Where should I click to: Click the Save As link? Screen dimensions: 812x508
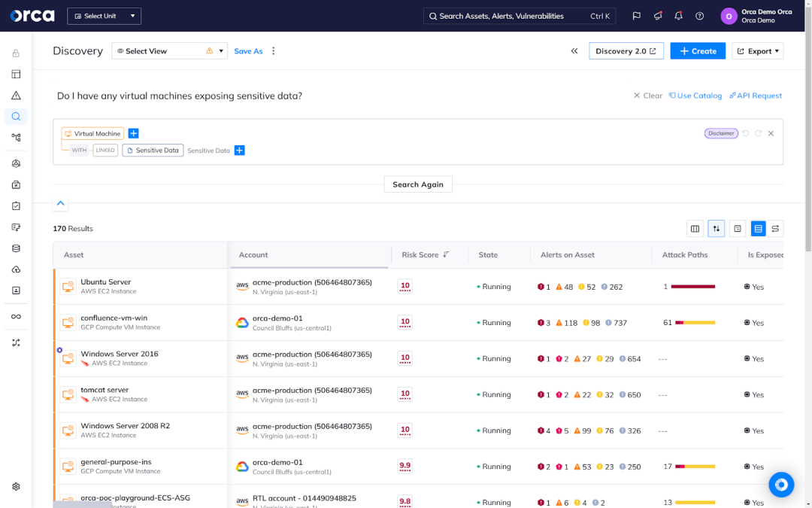coord(248,51)
